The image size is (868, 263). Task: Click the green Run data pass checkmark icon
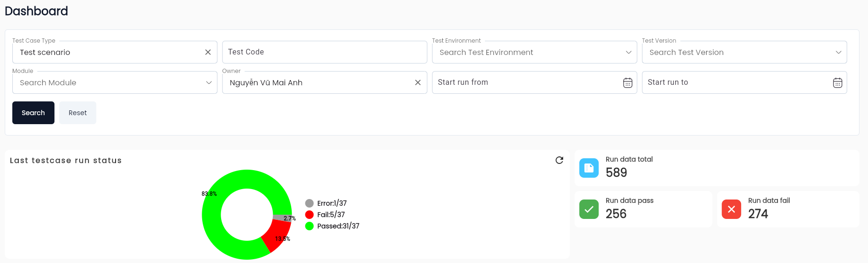tap(589, 209)
